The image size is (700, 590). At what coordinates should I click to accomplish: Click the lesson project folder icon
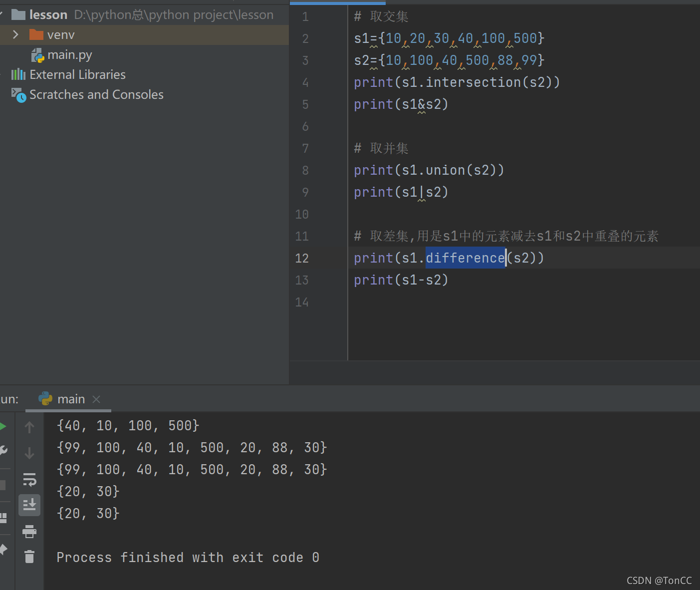pos(18,14)
